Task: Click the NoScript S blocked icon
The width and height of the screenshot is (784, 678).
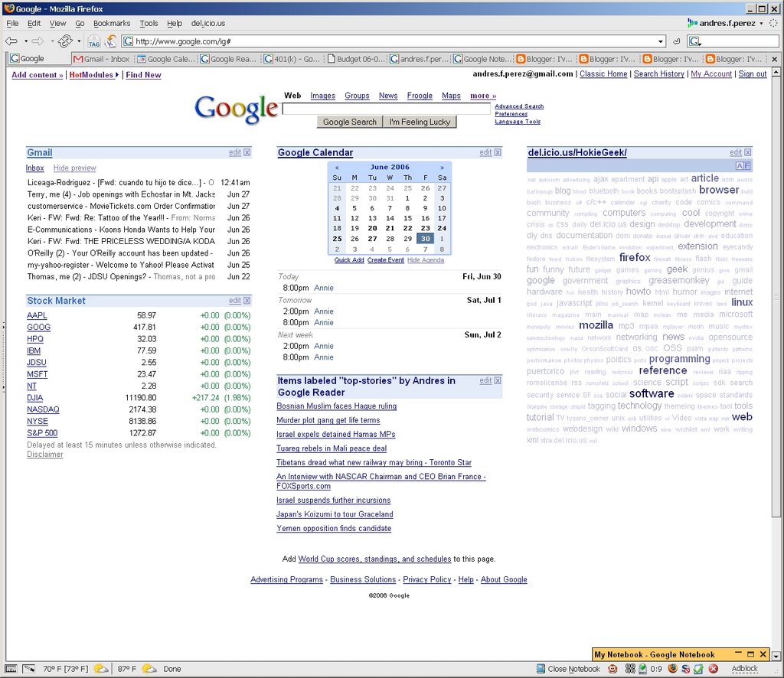Action: coord(686,669)
